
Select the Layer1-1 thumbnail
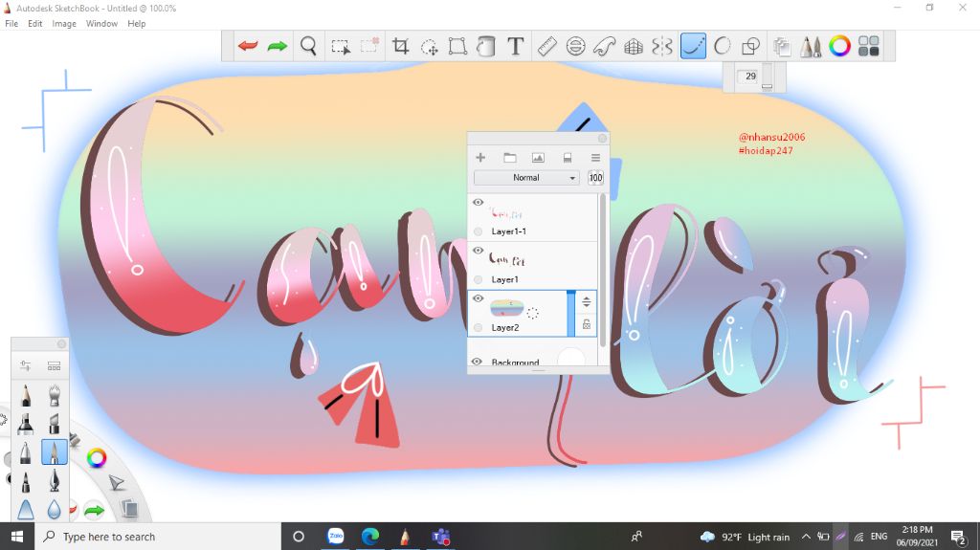pyautogui.click(x=507, y=212)
